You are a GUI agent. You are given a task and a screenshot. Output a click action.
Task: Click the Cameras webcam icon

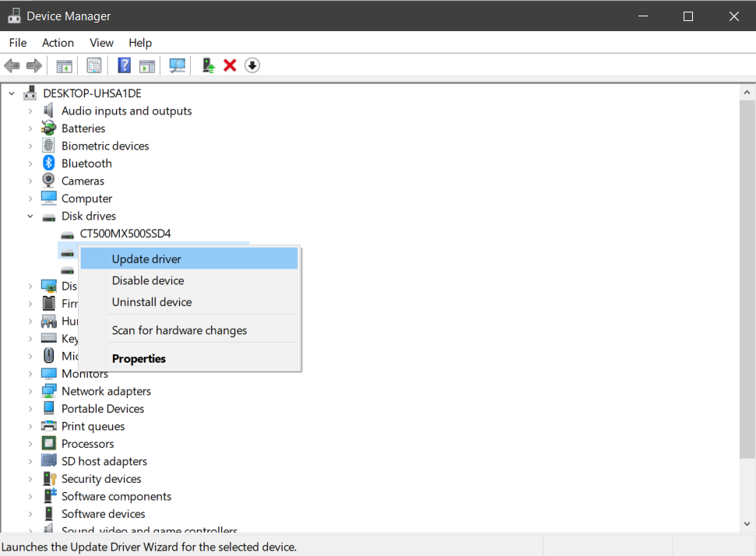click(x=48, y=181)
